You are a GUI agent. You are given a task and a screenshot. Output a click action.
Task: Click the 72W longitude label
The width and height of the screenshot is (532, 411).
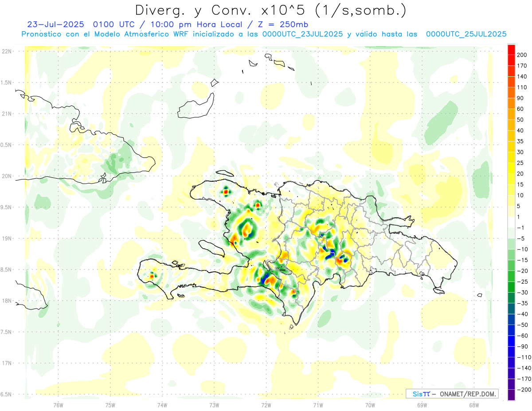click(266, 404)
